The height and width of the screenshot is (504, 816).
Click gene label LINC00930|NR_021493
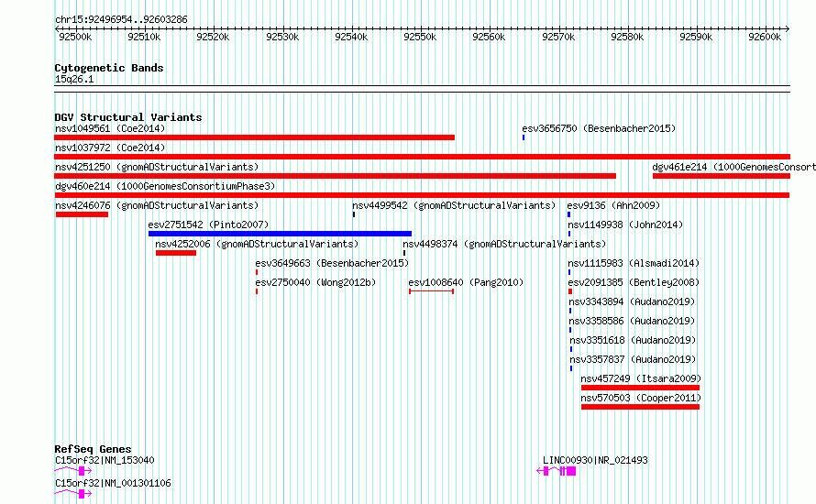click(595, 460)
